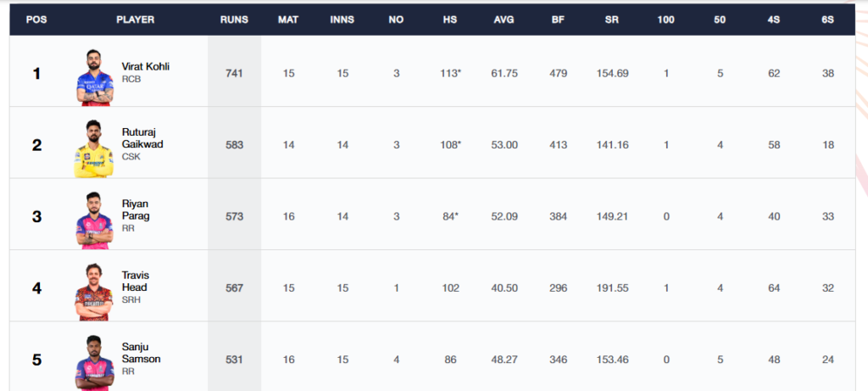868x391 pixels.
Task: Click the HS column header
Action: pyautogui.click(x=450, y=20)
